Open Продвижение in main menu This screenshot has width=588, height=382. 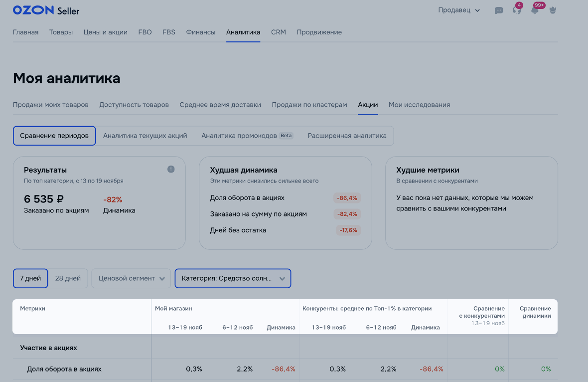319,32
